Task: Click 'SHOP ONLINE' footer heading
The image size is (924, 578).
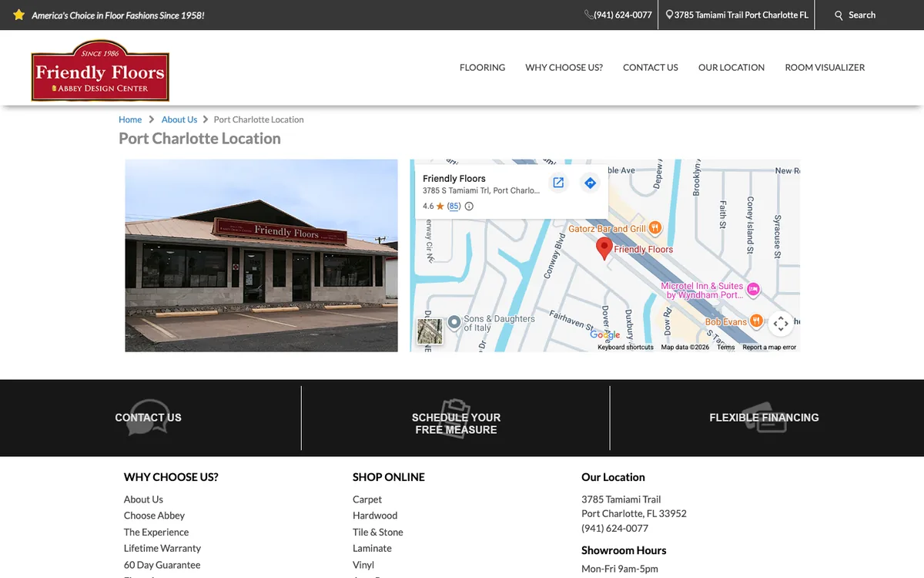Action: click(x=389, y=477)
